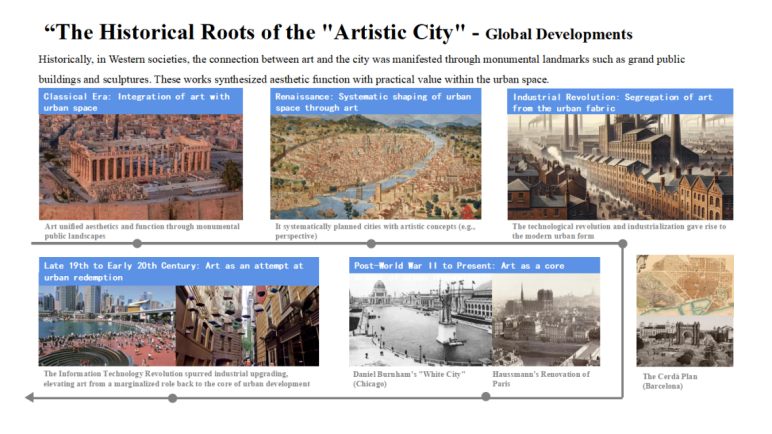Click caption 'The technological revolution and industrialization'
This screenshot has height=434, width=772.
coord(619,231)
